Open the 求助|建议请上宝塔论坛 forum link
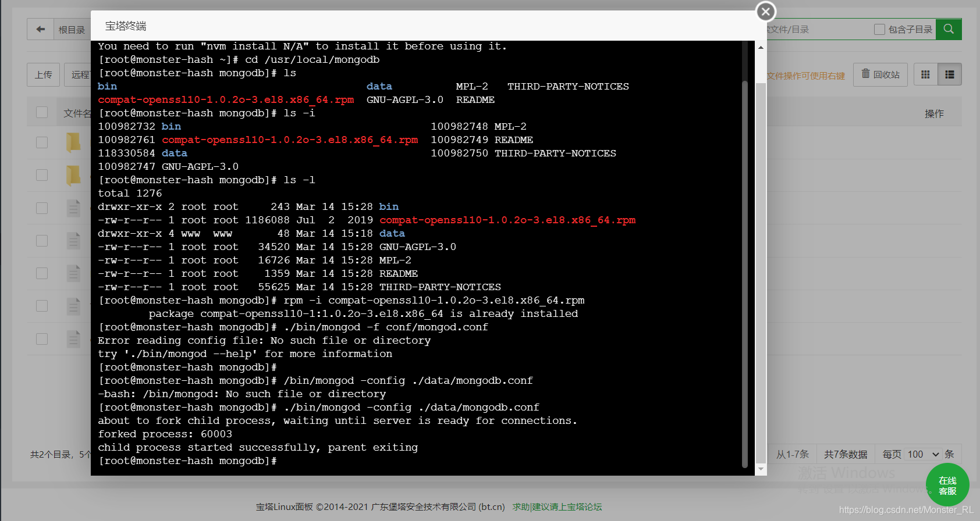The image size is (980, 521). 557,507
